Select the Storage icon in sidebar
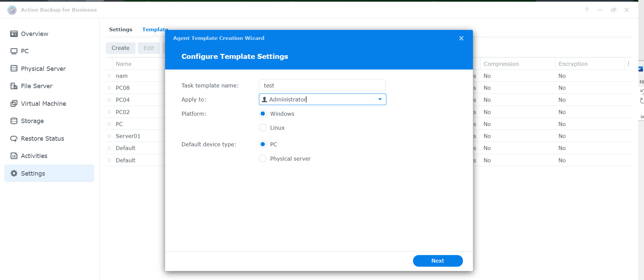The width and height of the screenshot is (644, 280). pos(14,121)
